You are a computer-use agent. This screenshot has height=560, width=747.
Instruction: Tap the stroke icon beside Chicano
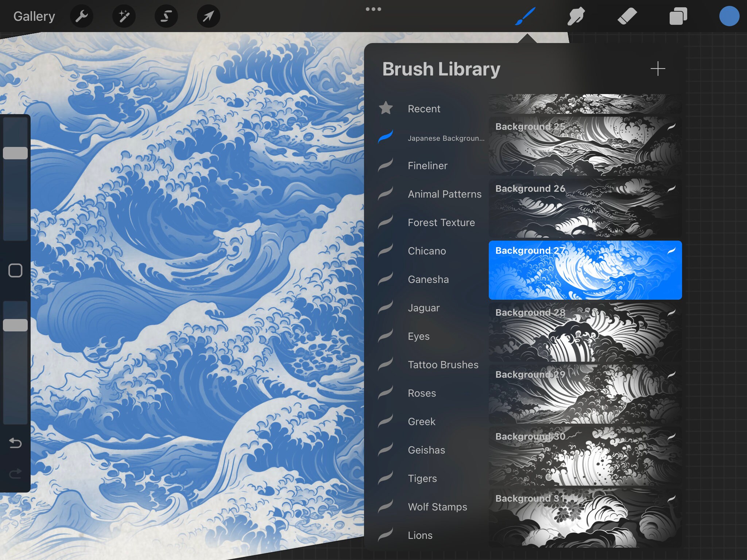[386, 250]
